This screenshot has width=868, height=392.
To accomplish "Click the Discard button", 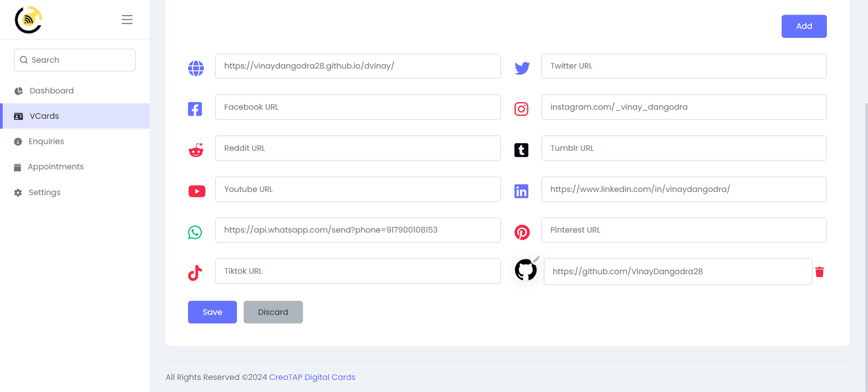I will click(273, 312).
